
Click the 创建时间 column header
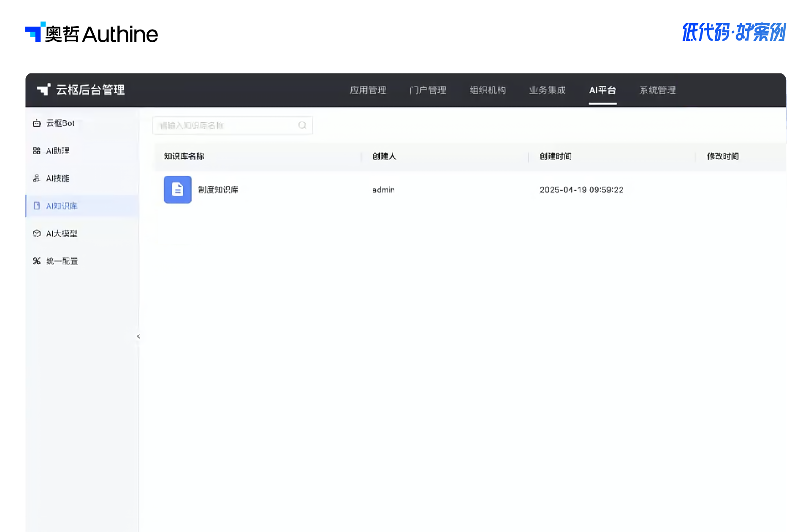click(x=556, y=156)
